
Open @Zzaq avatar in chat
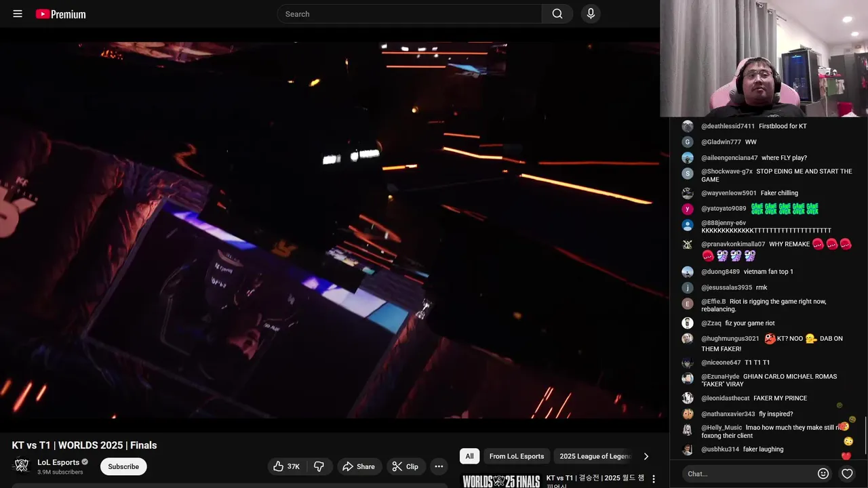point(688,323)
